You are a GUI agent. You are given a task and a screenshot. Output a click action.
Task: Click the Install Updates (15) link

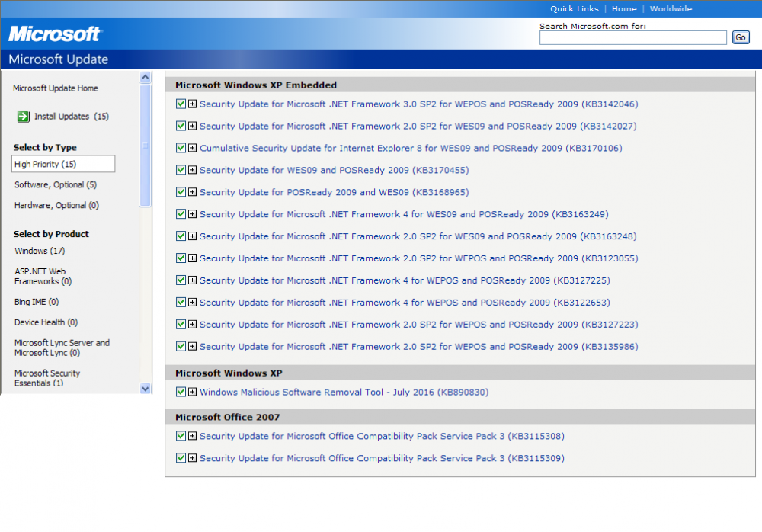(72, 116)
